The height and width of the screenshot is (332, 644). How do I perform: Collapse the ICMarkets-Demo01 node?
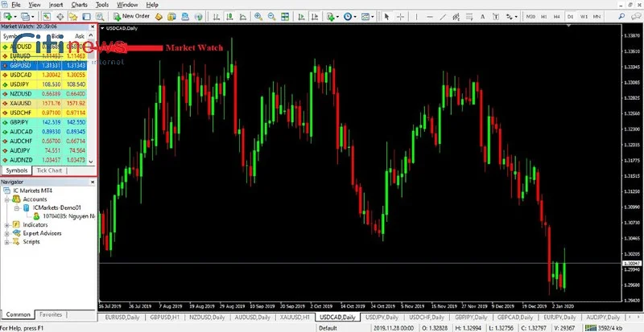tap(17, 208)
